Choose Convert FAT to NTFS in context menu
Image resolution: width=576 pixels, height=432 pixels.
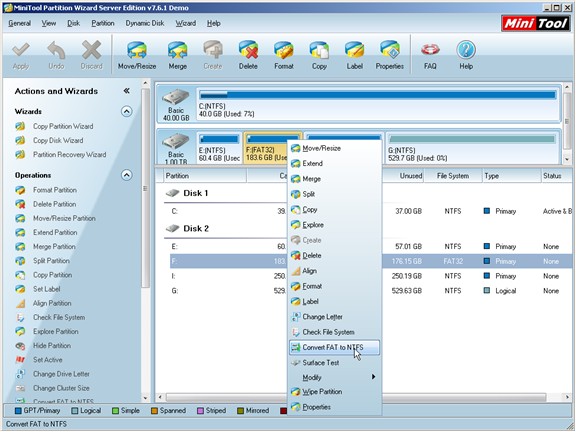pyautogui.click(x=334, y=348)
